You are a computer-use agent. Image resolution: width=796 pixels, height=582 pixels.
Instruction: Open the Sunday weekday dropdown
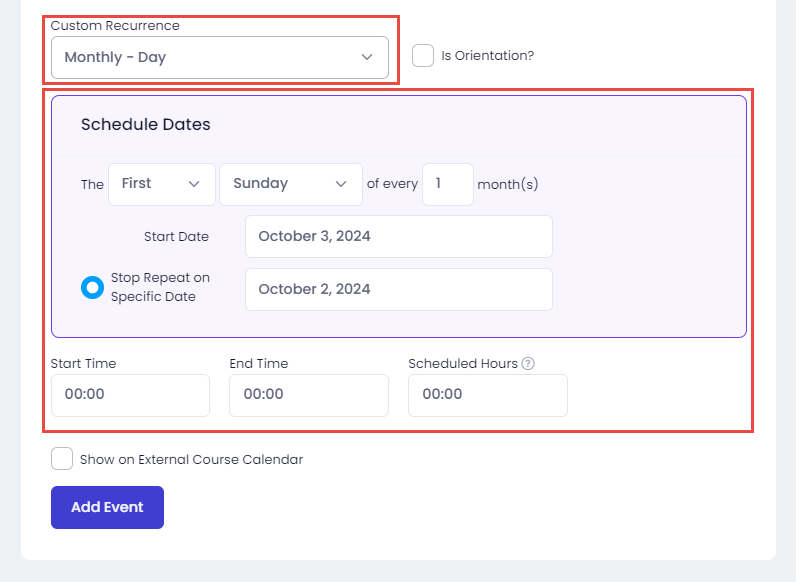click(291, 184)
